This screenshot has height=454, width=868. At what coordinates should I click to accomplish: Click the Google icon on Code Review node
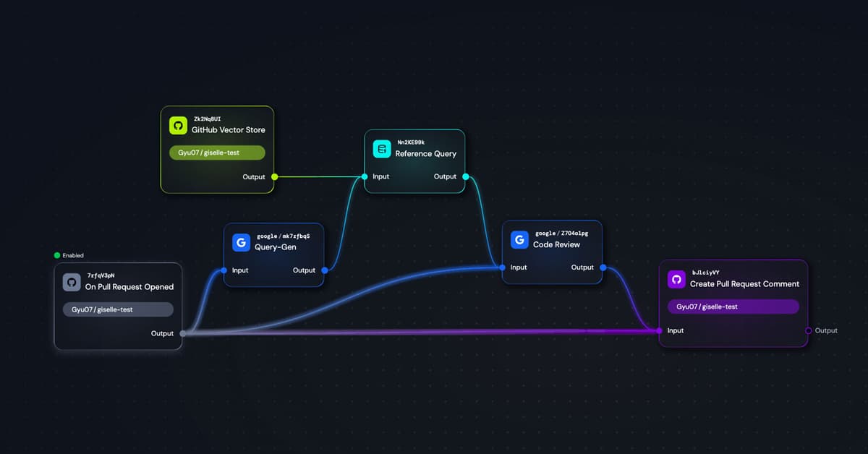tap(519, 239)
